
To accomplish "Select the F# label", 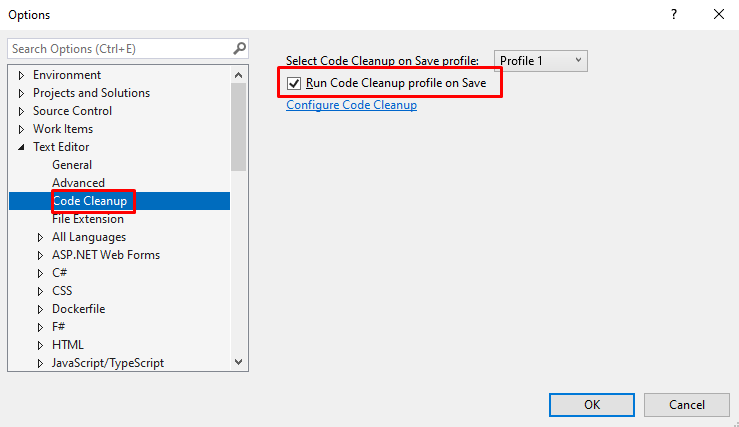I will (58, 327).
